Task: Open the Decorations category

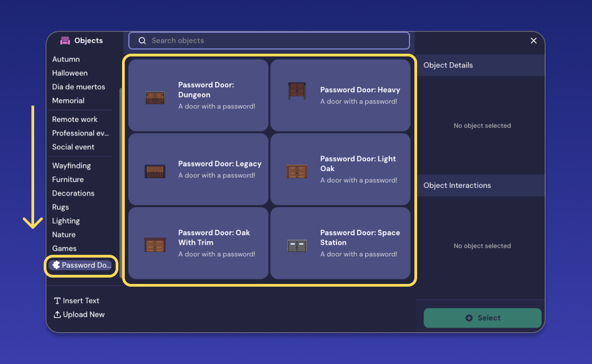Action: click(73, 193)
